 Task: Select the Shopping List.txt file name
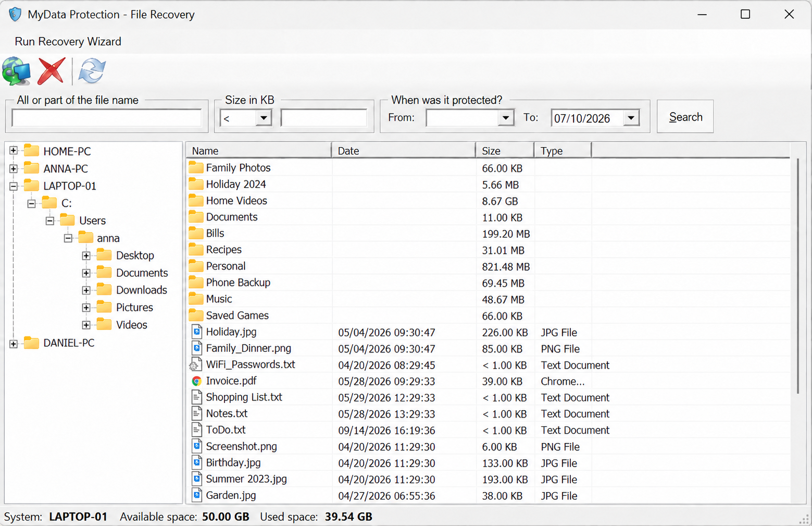coord(244,397)
